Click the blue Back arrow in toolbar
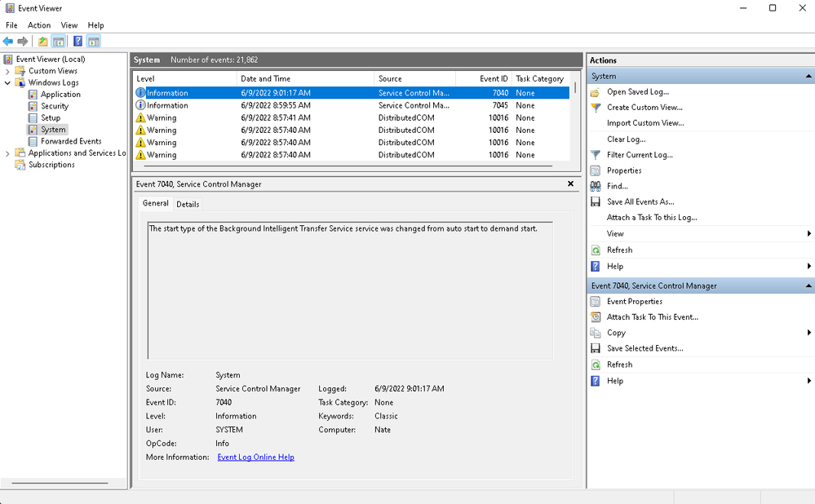The width and height of the screenshot is (815, 504). point(8,42)
